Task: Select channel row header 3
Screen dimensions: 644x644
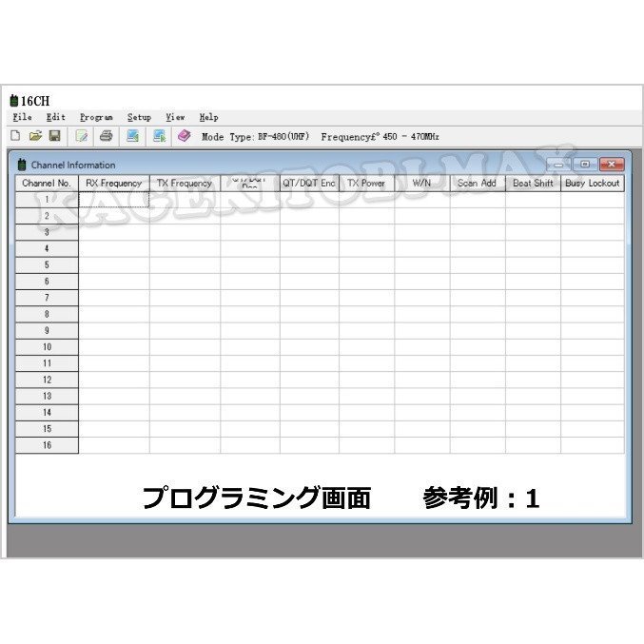Action: [x=47, y=232]
